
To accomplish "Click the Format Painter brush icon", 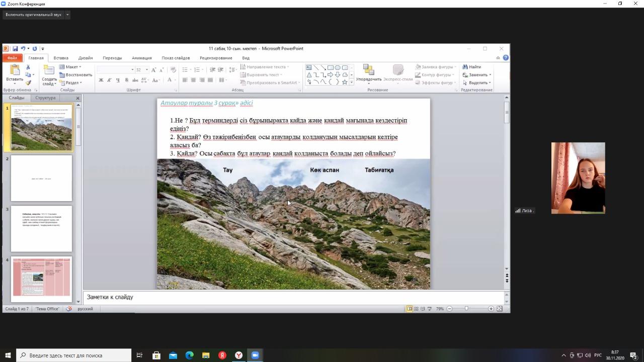I will coord(28,82).
